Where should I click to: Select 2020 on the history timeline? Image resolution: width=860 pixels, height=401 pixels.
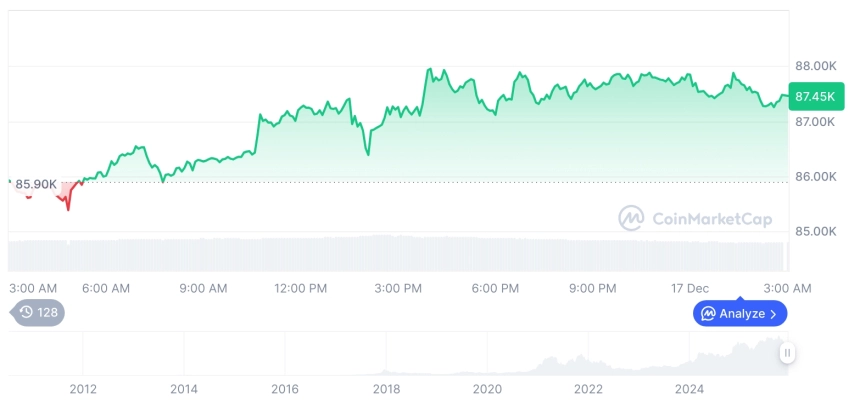click(x=487, y=388)
